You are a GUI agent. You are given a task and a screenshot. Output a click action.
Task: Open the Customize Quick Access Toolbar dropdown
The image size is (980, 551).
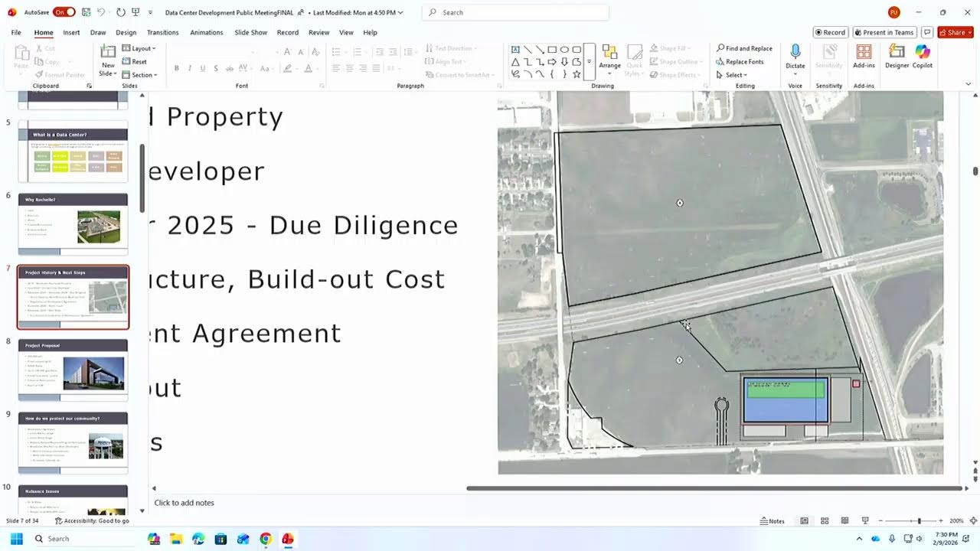click(x=149, y=12)
